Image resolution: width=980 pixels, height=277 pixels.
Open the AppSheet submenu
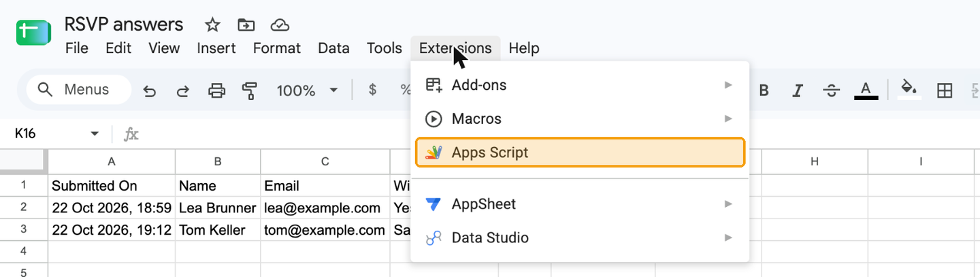[x=580, y=203]
